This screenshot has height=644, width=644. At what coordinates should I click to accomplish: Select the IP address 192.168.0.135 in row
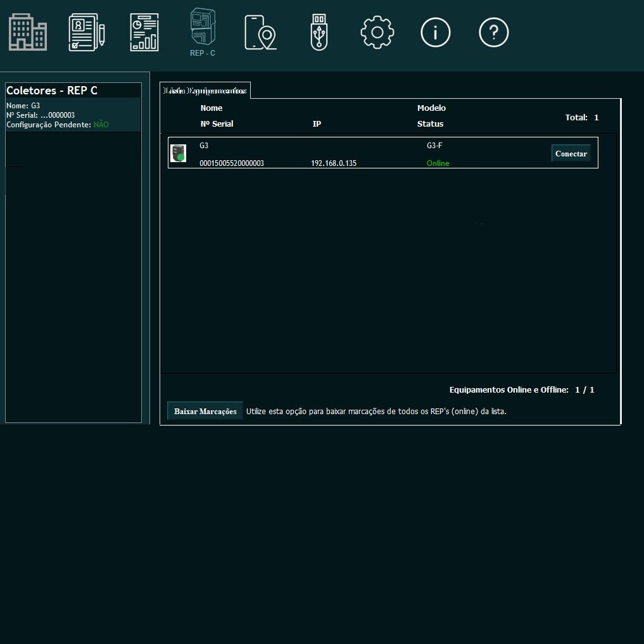pyautogui.click(x=334, y=163)
